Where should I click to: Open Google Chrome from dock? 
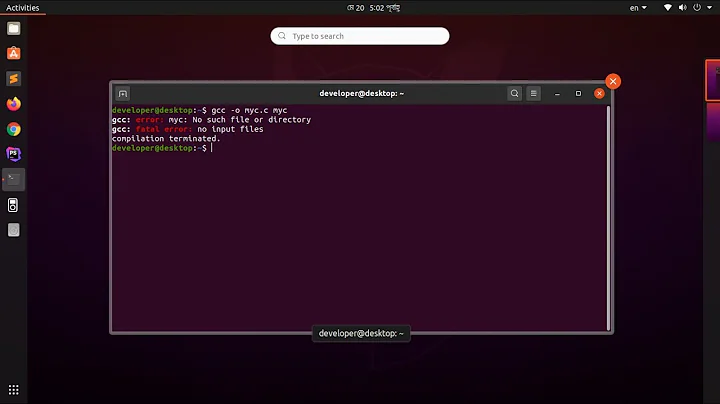14,129
